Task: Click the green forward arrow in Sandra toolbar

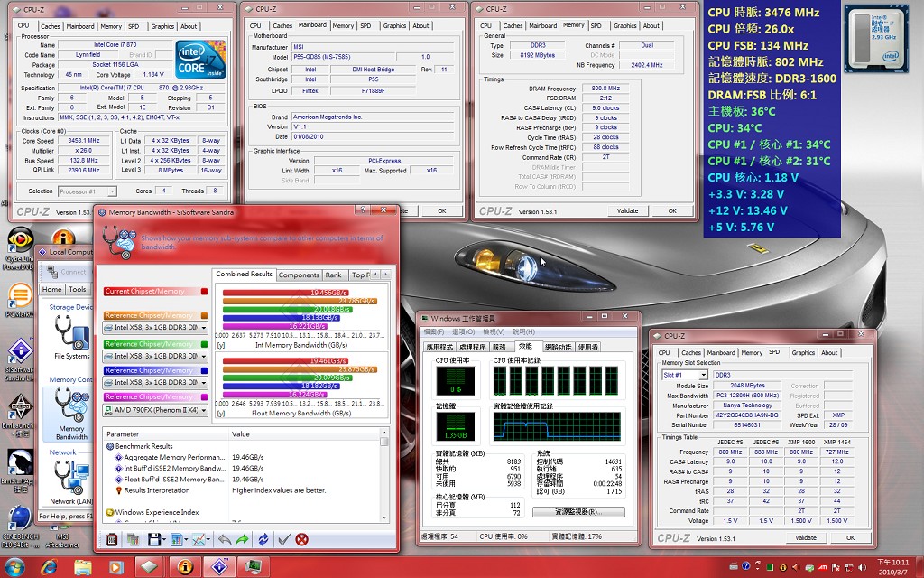Action: [x=242, y=539]
